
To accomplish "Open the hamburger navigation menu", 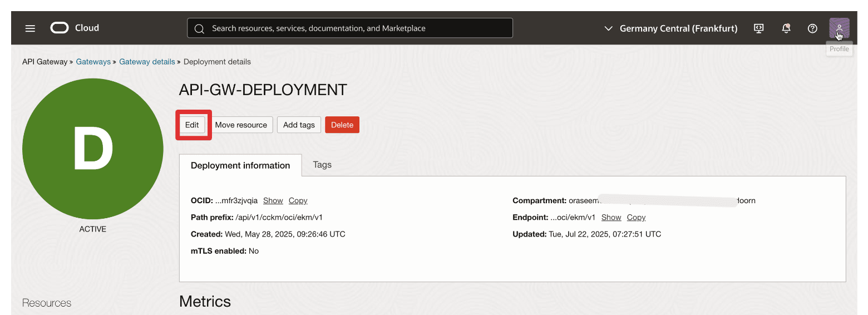I will 30,28.
